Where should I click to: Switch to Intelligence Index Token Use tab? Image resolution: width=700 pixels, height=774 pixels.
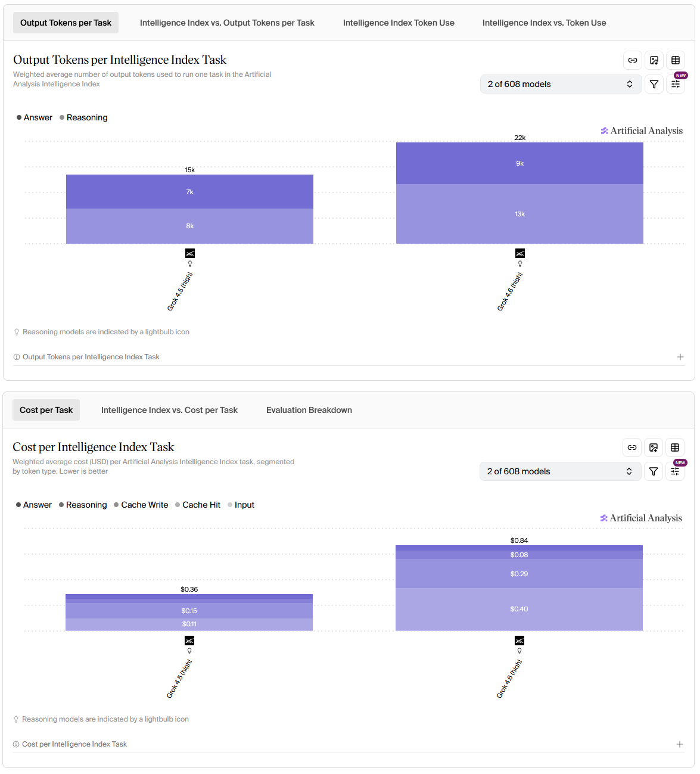(x=399, y=23)
